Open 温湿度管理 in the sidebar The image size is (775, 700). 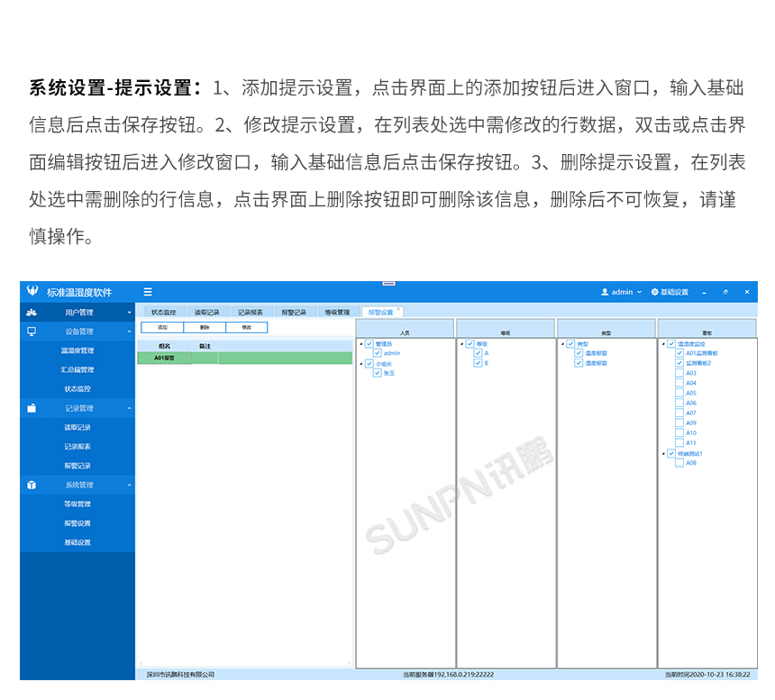[x=77, y=350]
